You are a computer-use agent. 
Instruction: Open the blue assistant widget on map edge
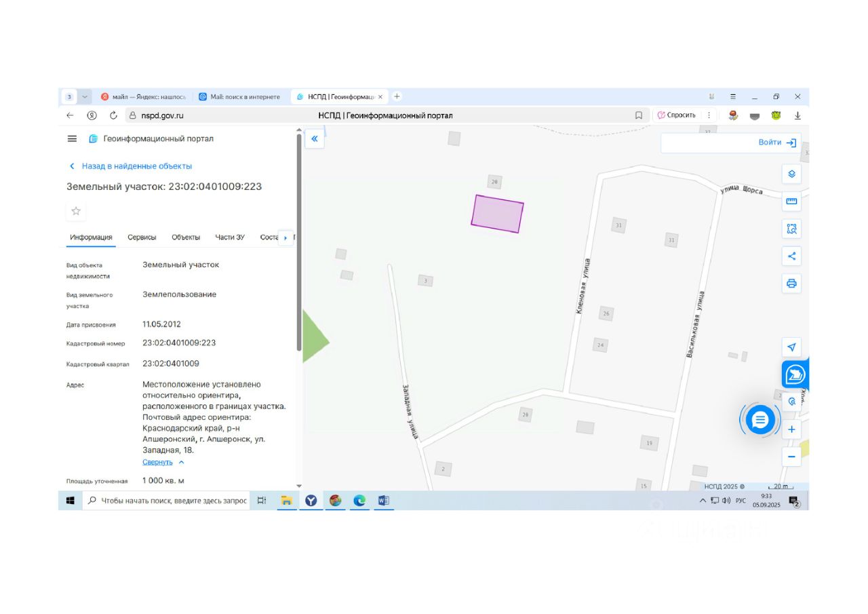795,374
